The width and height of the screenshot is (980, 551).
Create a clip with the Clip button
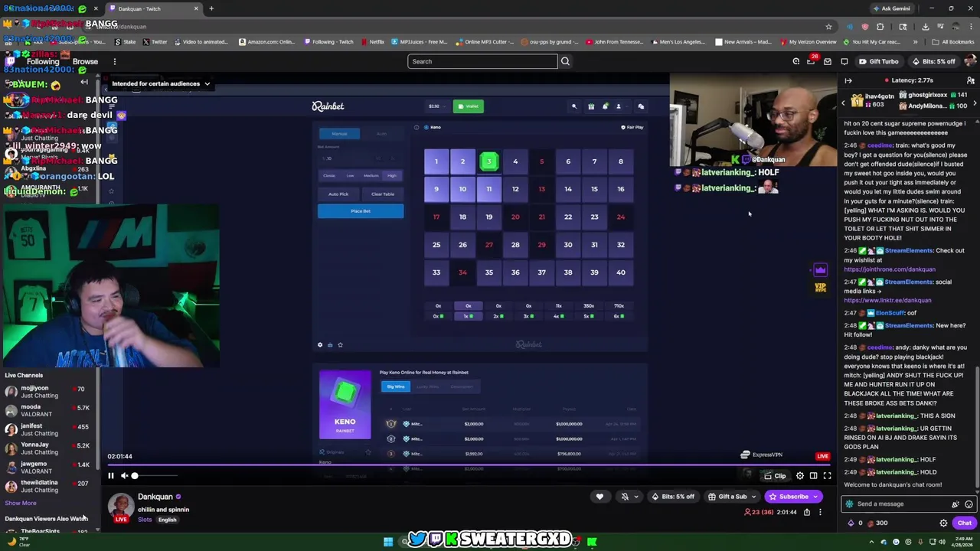775,476
